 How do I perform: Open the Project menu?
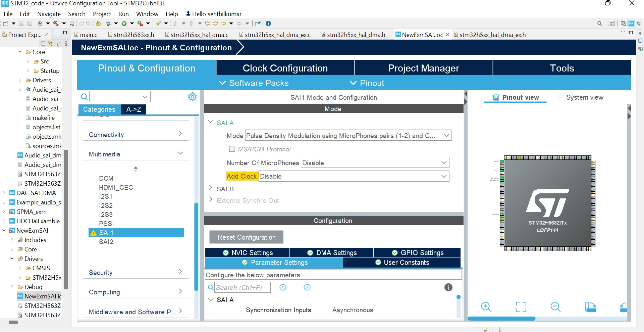pyautogui.click(x=102, y=14)
